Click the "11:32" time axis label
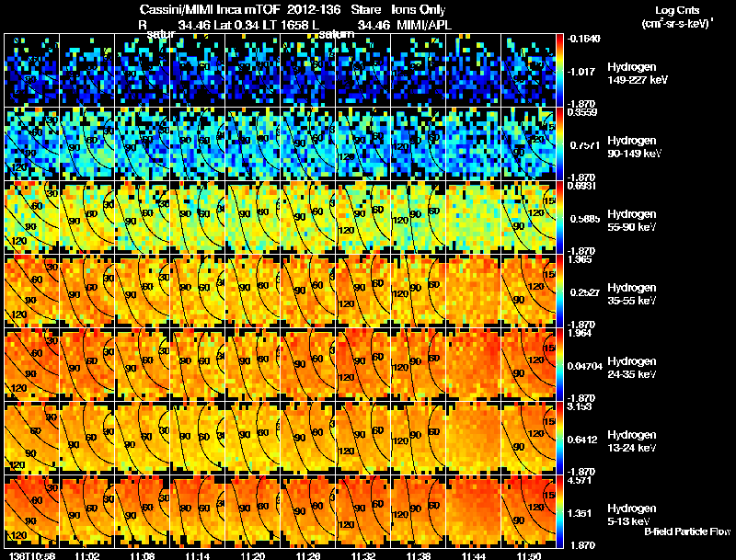736x560 pixels. coord(363,555)
